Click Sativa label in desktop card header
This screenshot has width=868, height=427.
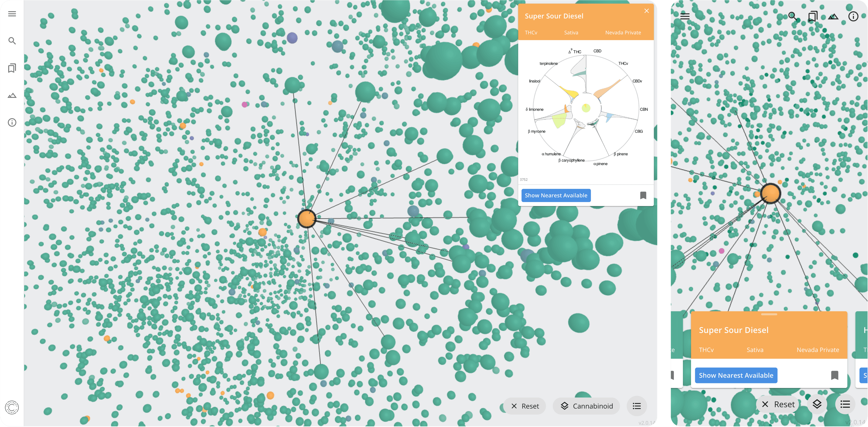pos(571,33)
